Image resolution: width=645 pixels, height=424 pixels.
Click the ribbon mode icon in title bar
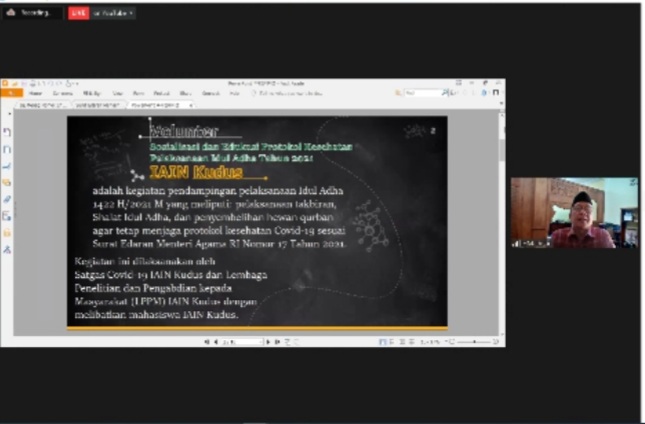click(x=459, y=83)
